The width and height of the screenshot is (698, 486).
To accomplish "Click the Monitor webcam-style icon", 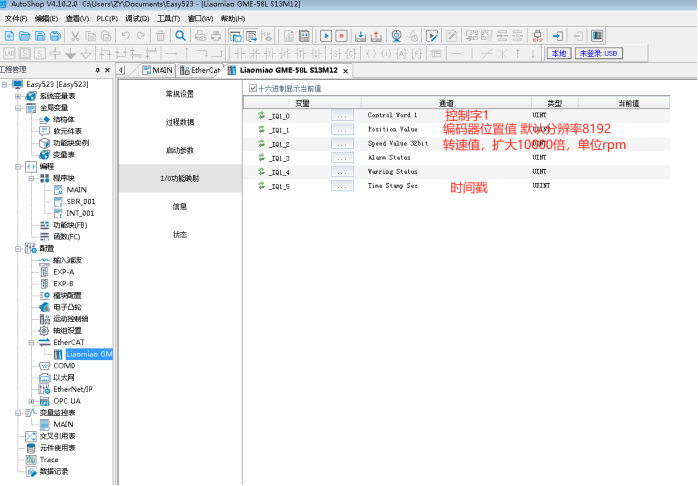I will coord(396,36).
